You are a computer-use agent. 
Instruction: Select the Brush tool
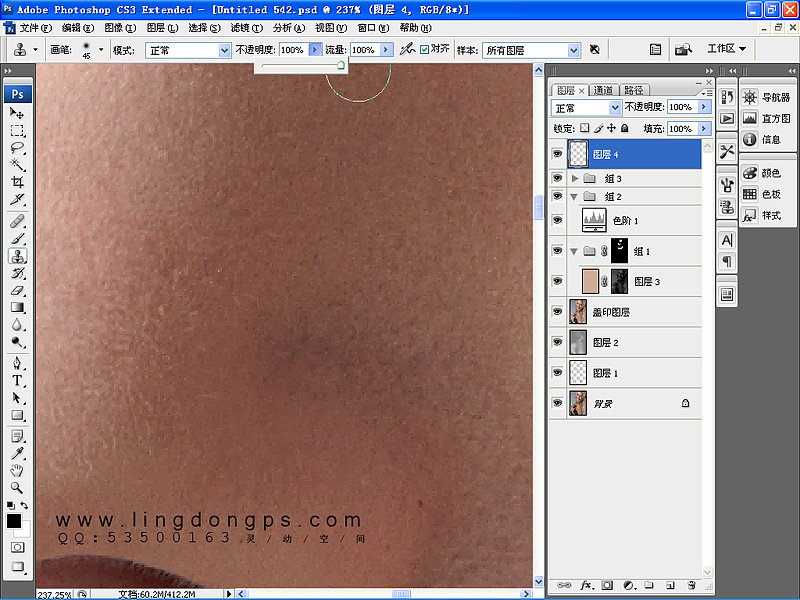point(17,239)
